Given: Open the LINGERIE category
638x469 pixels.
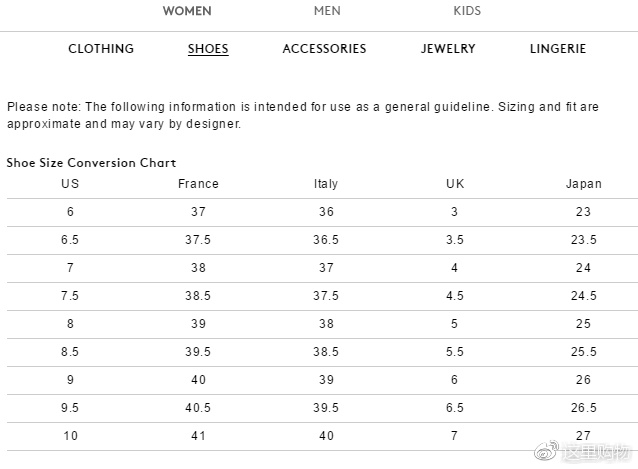Looking at the screenshot, I should coord(558,48).
